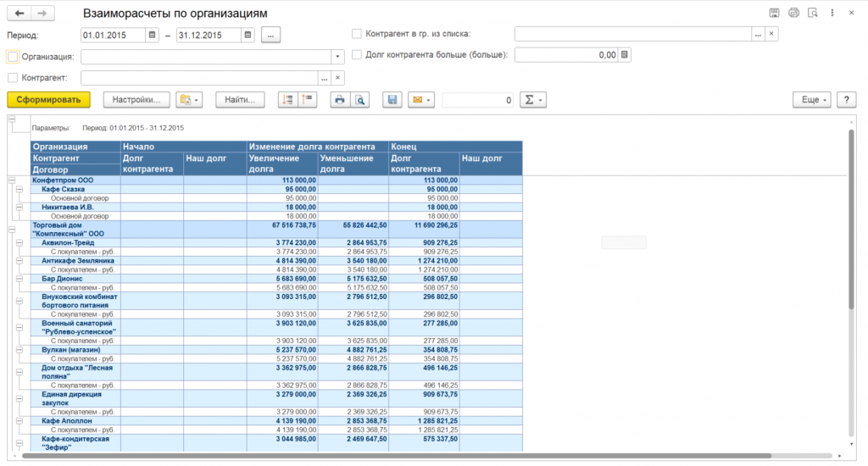This screenshot has width=868, height=466.
Task: Open the end date calendar picker
Action: point(248,35)
